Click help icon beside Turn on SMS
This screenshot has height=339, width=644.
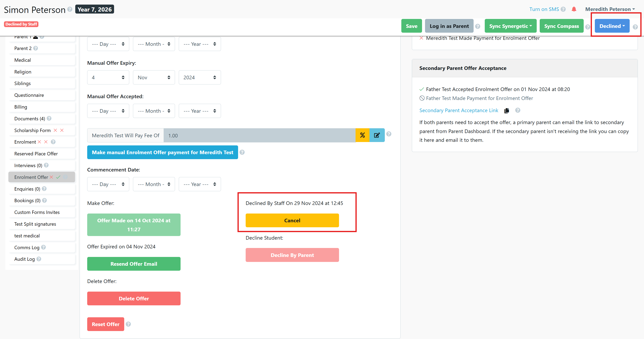[x=563, y=9]
